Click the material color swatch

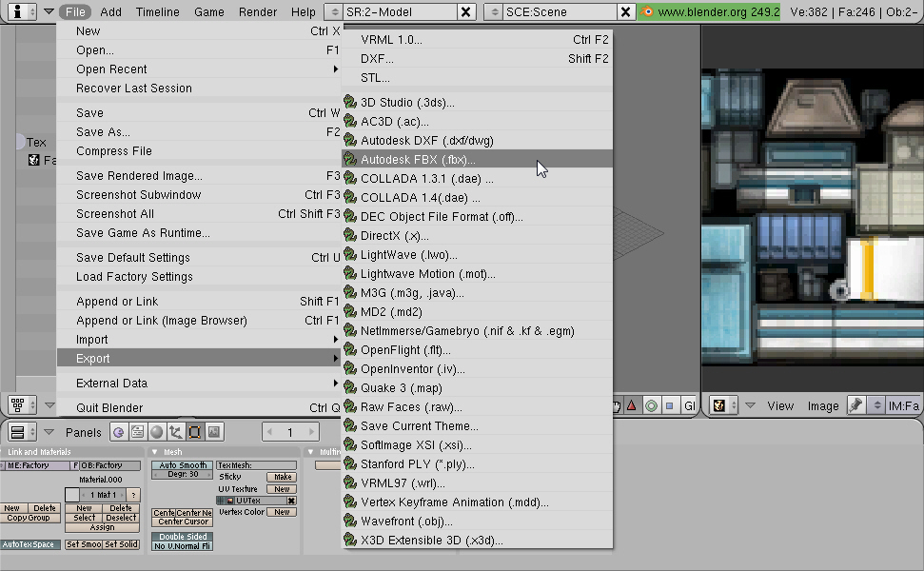tap(72, 495)
